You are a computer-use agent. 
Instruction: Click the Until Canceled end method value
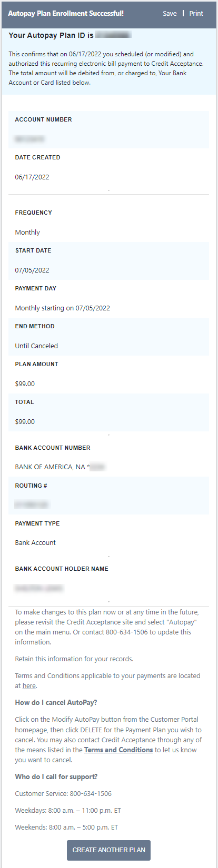[36, 346]
